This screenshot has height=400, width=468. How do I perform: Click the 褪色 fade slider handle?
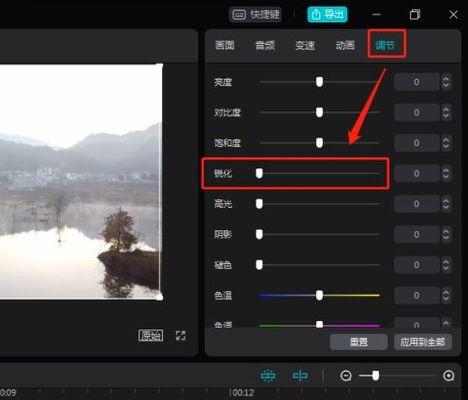click(x=259, y=265)
